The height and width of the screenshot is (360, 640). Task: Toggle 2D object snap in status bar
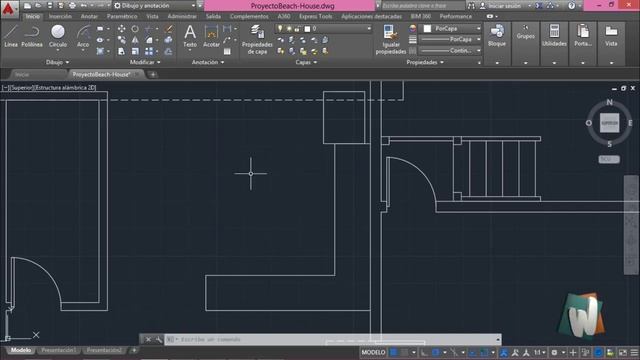tap(484, 352)
